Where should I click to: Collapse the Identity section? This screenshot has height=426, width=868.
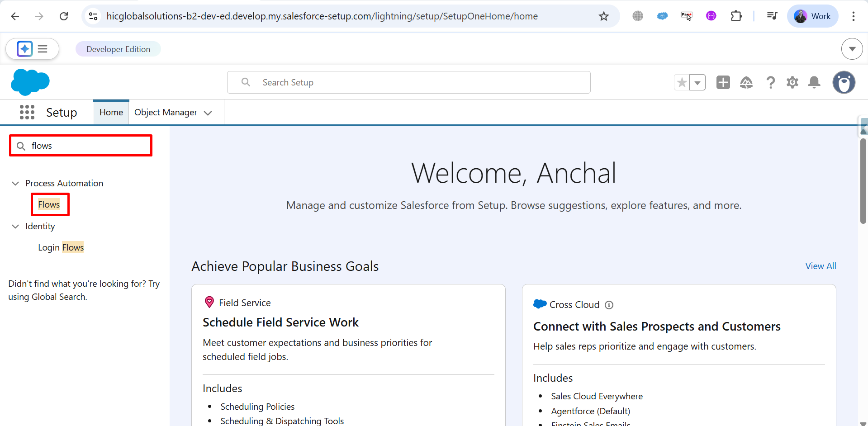click(x=15, y=226)
